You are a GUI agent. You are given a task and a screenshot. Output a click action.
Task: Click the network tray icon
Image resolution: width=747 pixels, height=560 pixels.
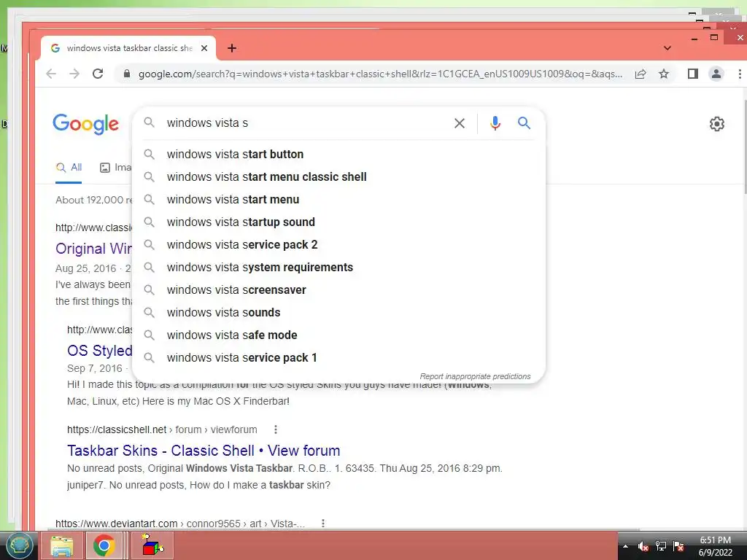(661, 546)
